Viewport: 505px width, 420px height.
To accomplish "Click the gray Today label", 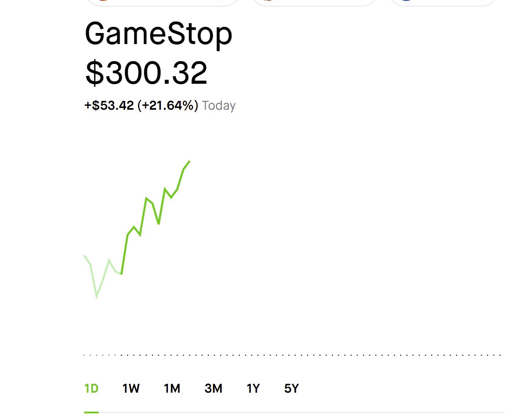I will click(219, 106).
